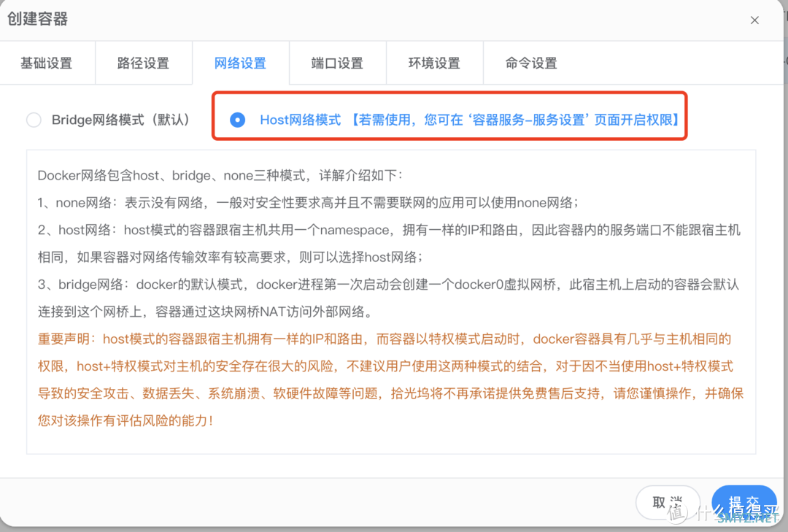Click the orange 重要声明 warning text
The height and width of the screenshot is (532, 788).
pos(390,379)
